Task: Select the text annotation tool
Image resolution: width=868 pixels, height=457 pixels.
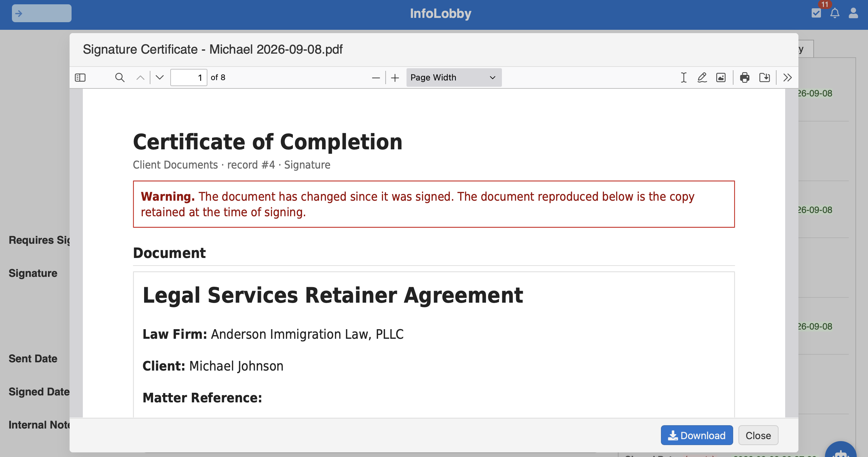Action: [683, 77]
